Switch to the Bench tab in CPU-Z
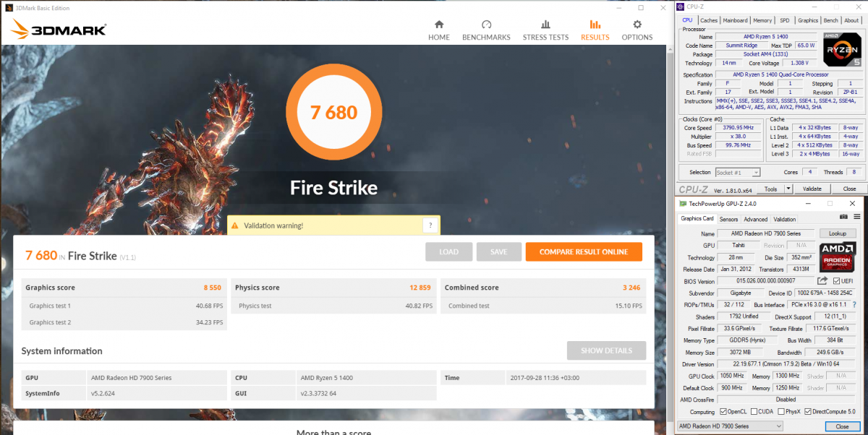 pyautogui.click(x=831, y=20)
